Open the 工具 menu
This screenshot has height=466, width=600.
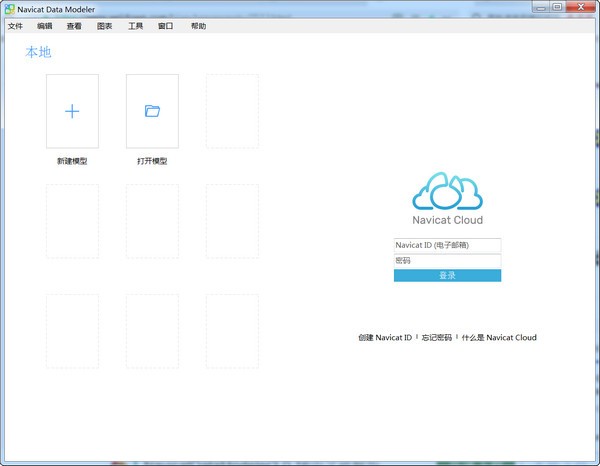tap(135, 26)
